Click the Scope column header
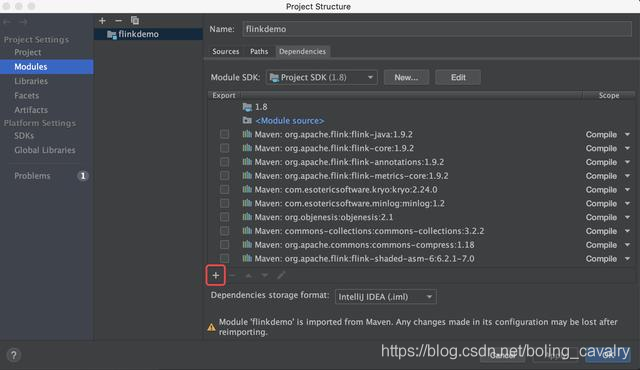This screenshot has height=370, width=640. (x=609, y=95)
